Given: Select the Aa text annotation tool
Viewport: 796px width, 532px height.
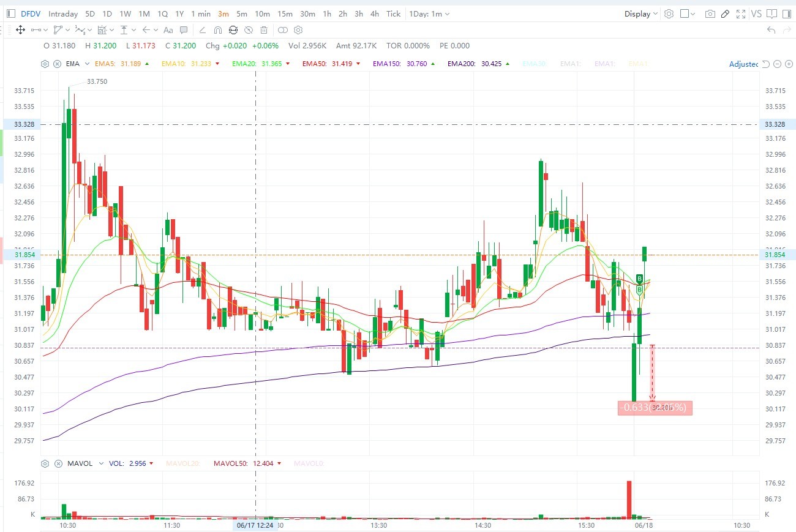Looking at the screenshot, I should point(168,29).
